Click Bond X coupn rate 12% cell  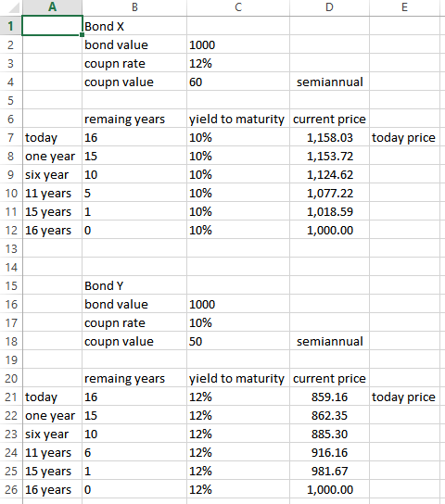click(238, 63)
